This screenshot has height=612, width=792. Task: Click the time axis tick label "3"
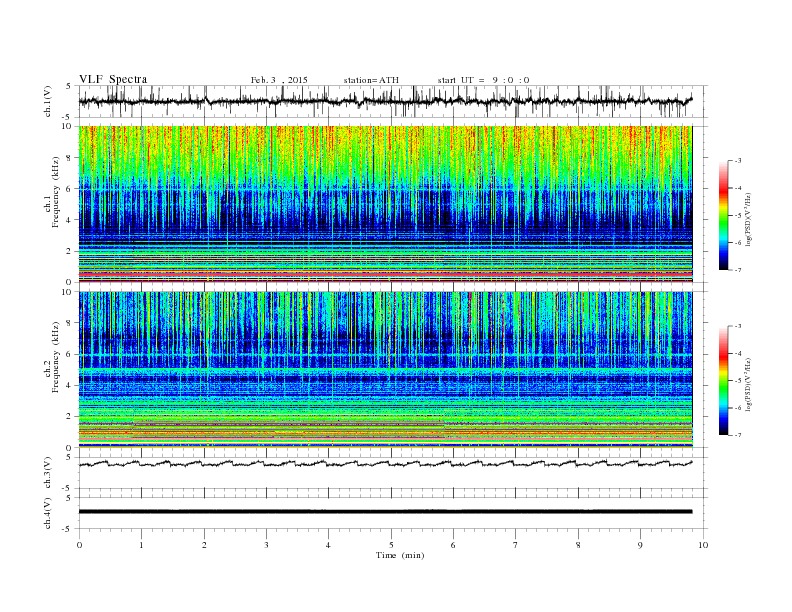coord(267,545)
